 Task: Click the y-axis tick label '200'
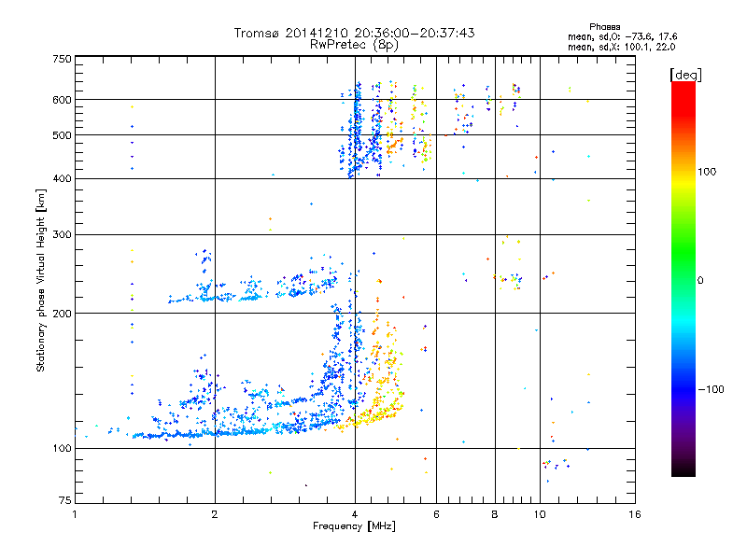tap(62, 314)
